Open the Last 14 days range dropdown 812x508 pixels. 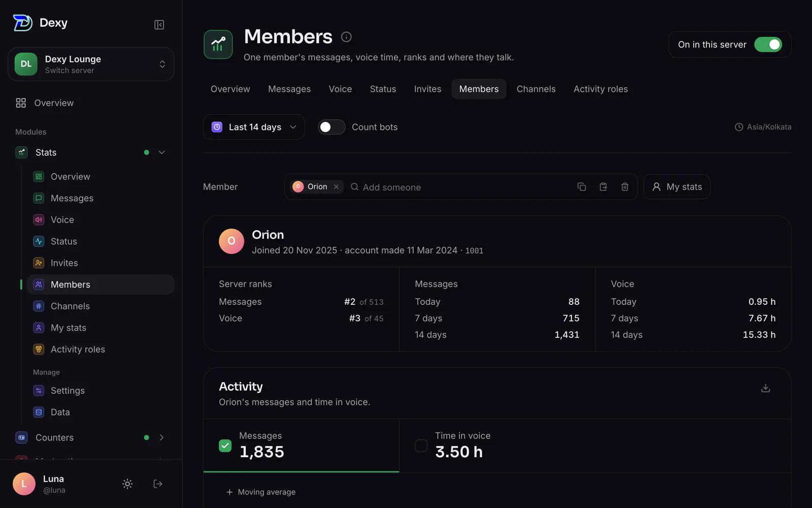(x=254, y=127)
